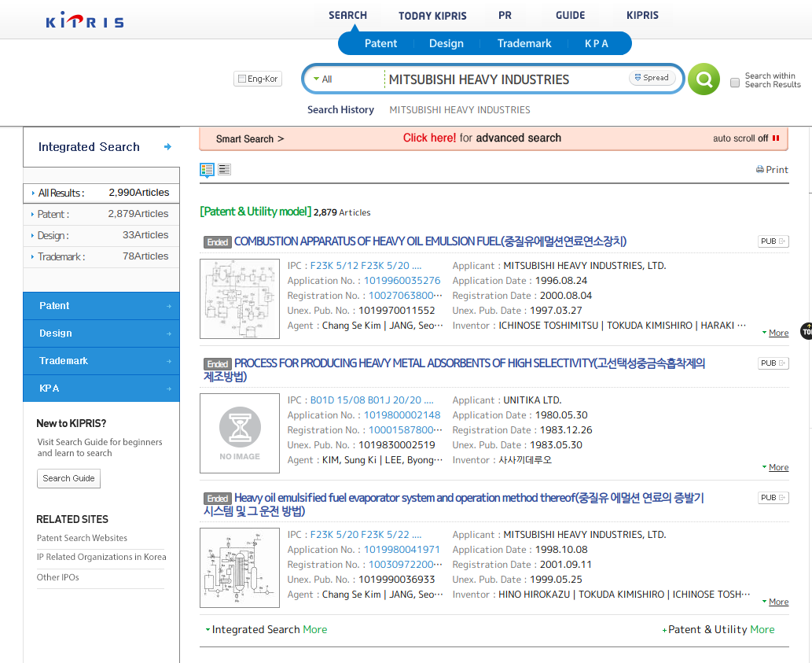Toggle the Eng-Kor checkbox
Image resolution: width=812 pixels, height=663 pixels.
point(242,79)
